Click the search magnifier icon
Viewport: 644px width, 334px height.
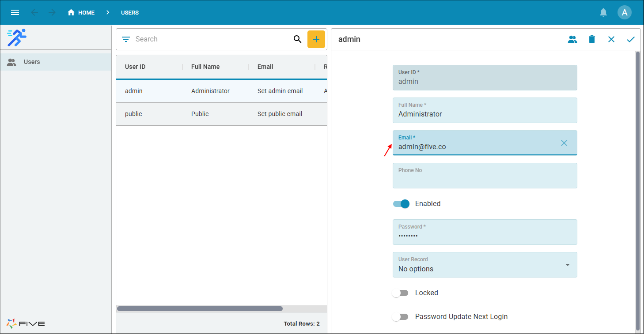pos(297,39)
